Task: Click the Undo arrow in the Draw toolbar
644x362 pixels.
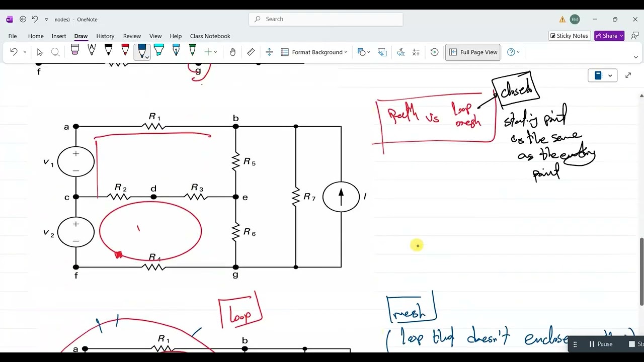Action: (x=14, y=52)
